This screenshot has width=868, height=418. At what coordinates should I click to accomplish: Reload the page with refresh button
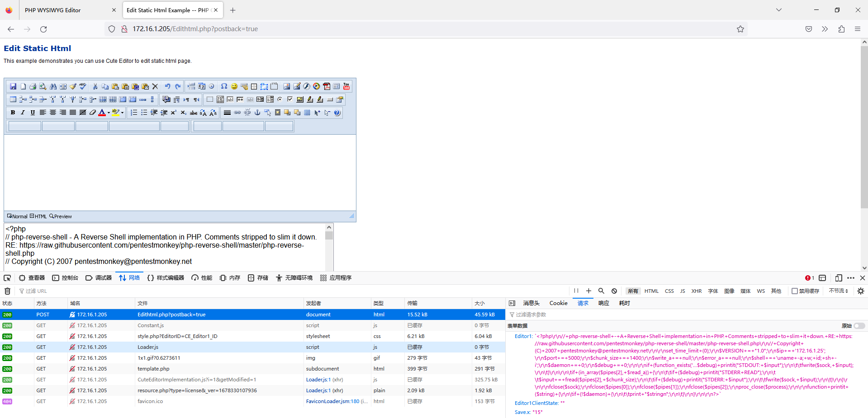click(43, 29)
